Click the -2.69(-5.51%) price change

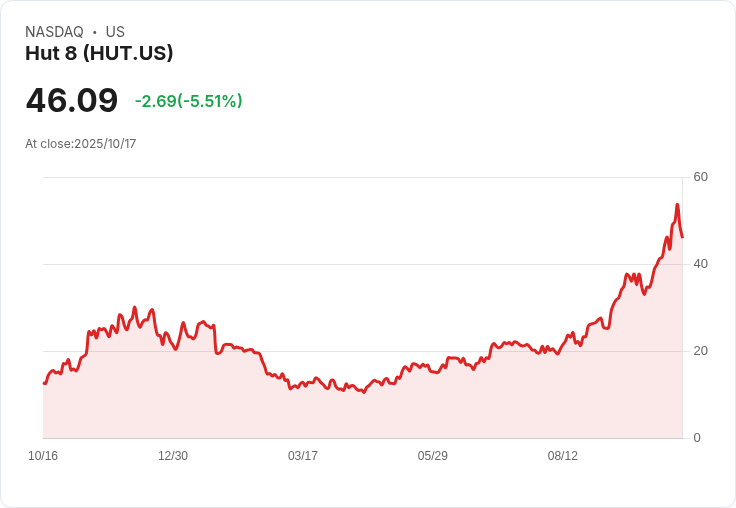click(x=189, y=101)
